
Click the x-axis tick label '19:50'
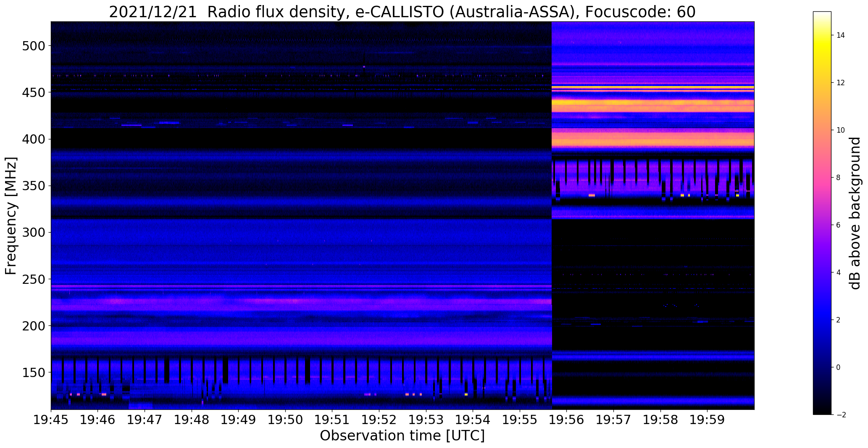(x=286, y=419)
